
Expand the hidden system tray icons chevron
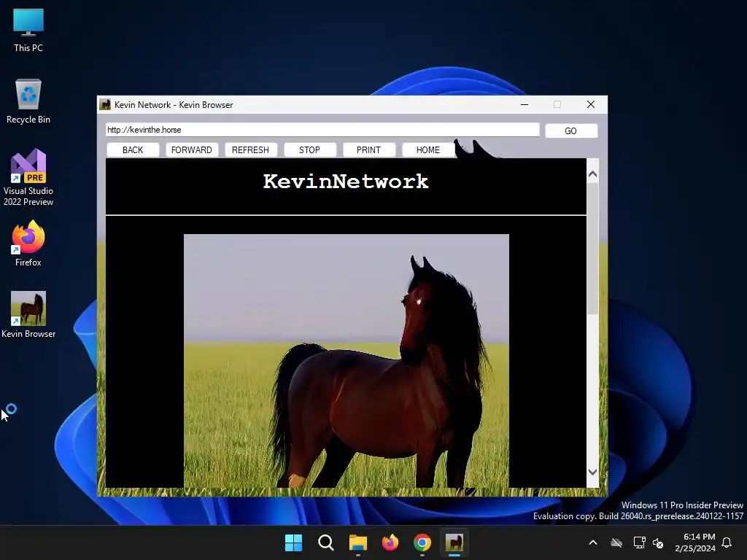[x=593, y=542]
